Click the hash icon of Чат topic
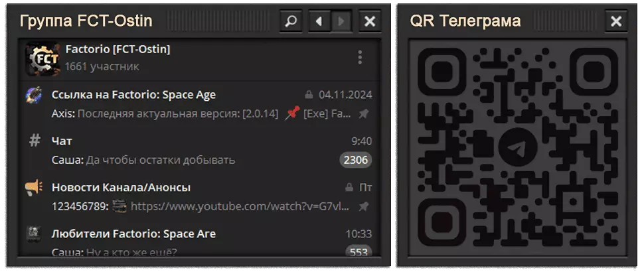The image size is (644, 272). pos(35,141)
